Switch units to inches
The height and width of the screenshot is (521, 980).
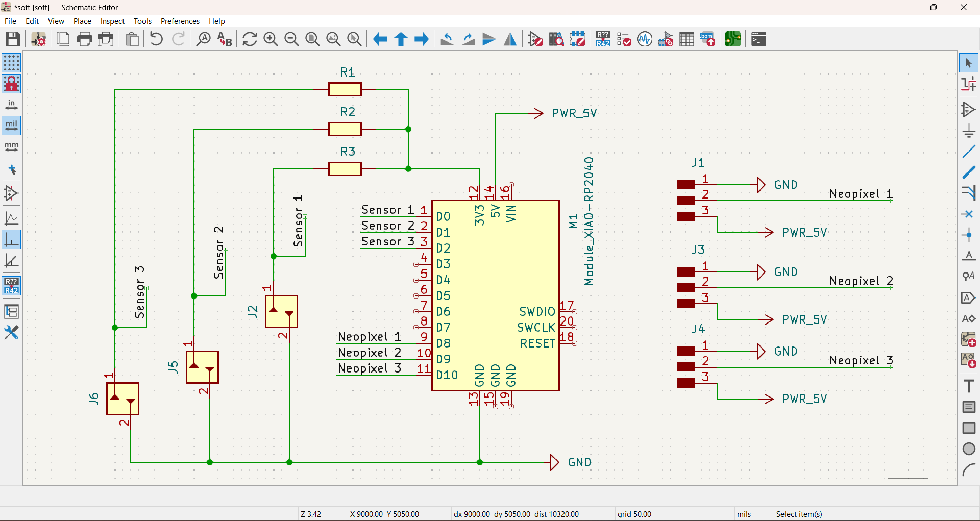point(11,105)
